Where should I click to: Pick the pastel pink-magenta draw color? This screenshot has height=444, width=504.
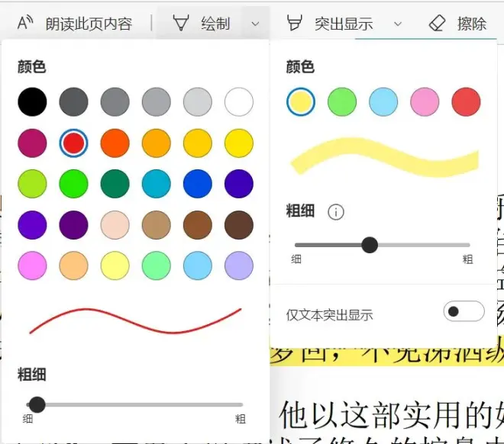[32, 265]
